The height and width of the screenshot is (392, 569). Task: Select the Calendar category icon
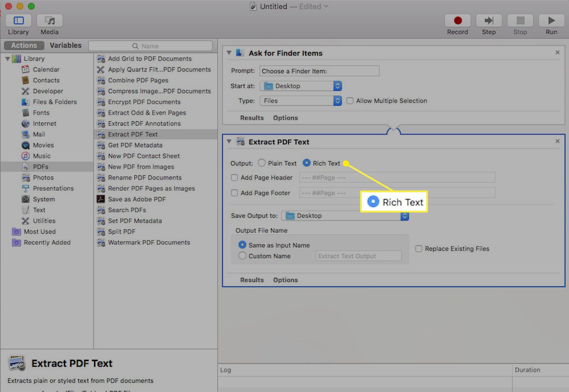click(26, 69)
